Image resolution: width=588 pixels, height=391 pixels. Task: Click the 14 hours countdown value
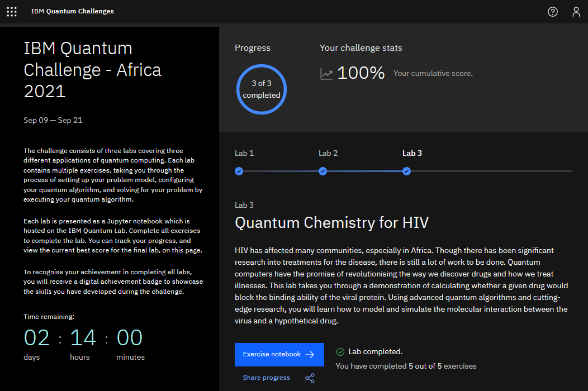point(83,338)
